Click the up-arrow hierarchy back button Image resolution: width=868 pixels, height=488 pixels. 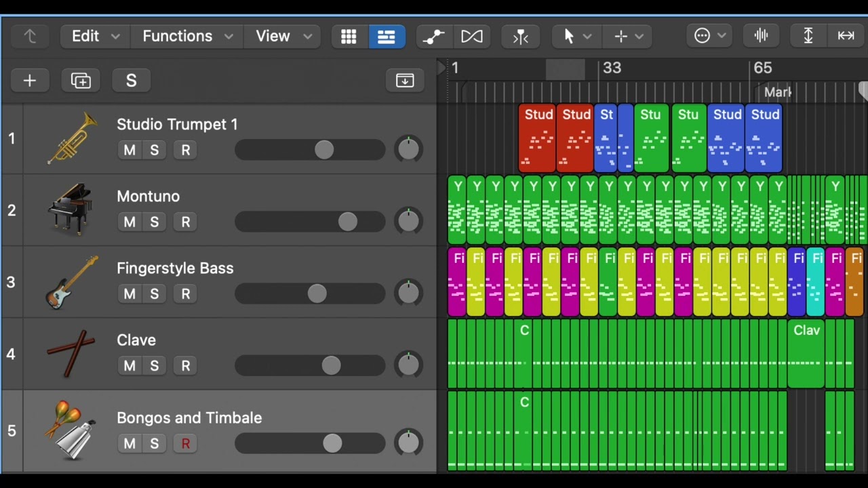coord(30,36)
